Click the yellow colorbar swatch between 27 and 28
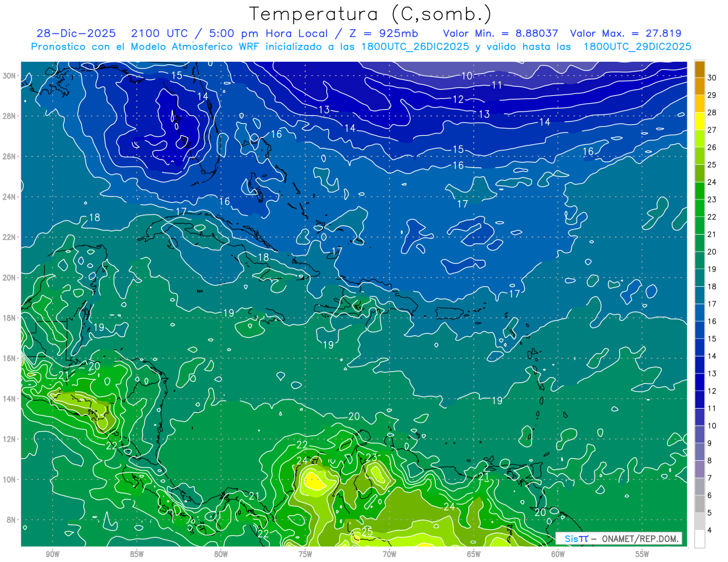The height and width of the screenshot is (562, 728). [699, 121]
